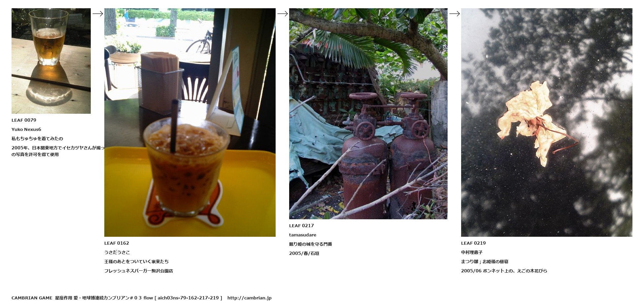Select author name 中村理恵子

tap(472, 253)
